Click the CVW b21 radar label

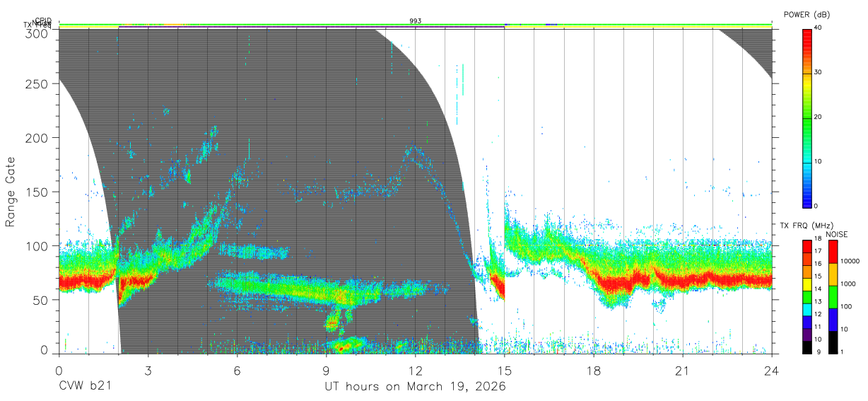pos(84,387)
